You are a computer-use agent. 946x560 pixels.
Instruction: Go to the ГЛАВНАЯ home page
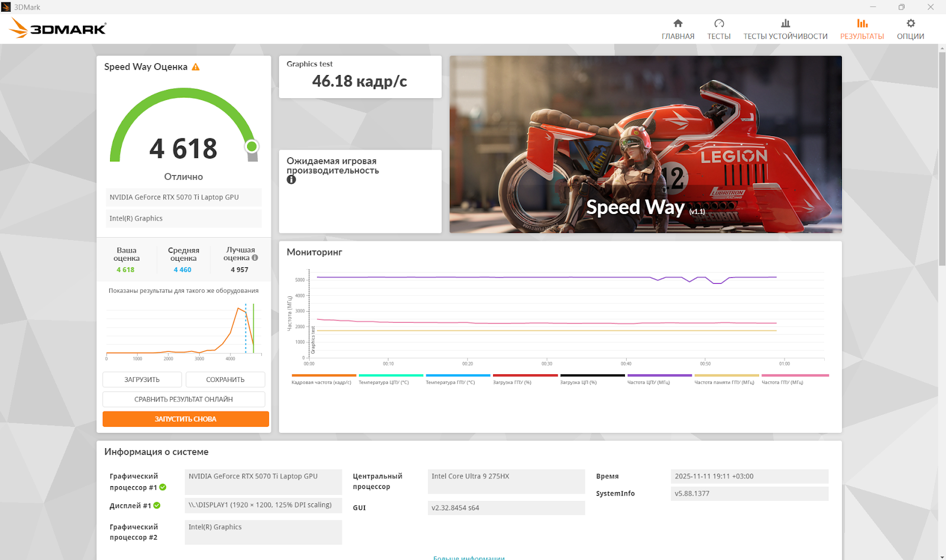(x=678, y=29)
